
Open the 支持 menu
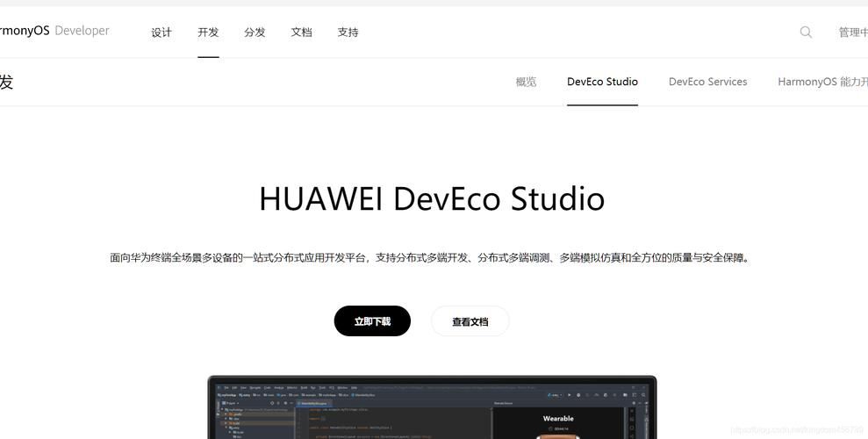pos(348,32)
